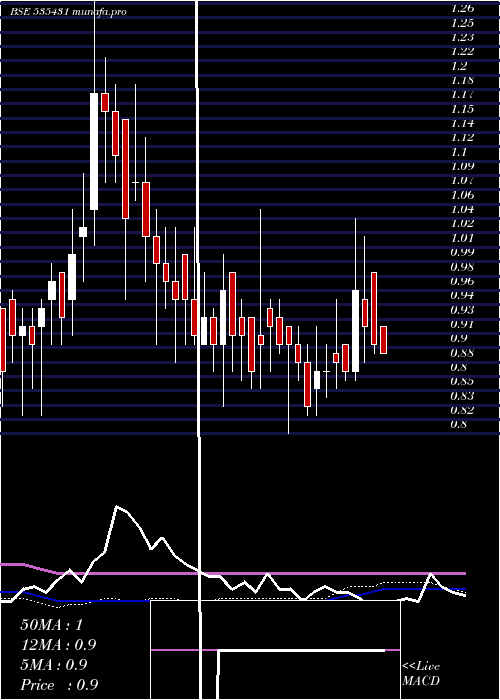Click the 0.91 price axis label
Viewport: 500px width, 700px height.
(x=462, y=324)
